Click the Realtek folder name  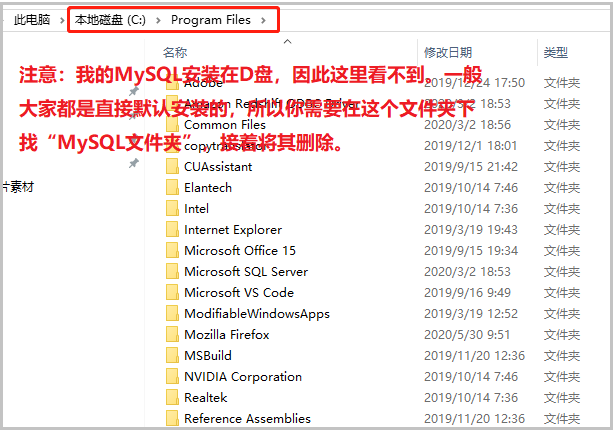tap(206, 398)
